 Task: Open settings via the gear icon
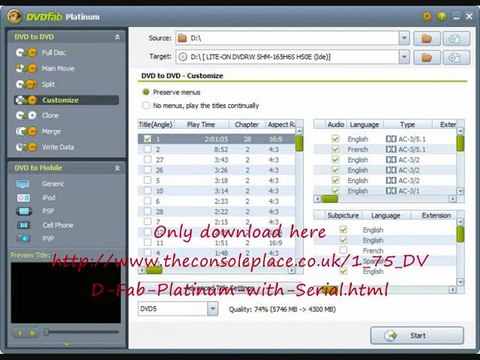point(427,16)
